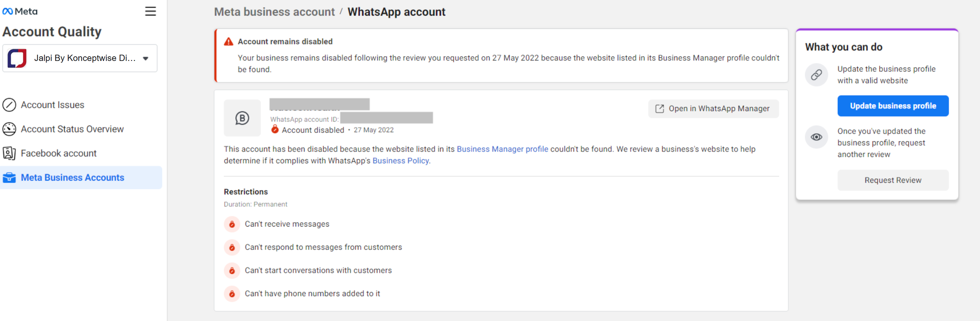This screenshot has height=321, width=980.
Task: Click the external link icon in WhatsApp Manager button
Action: pos(660,109)
